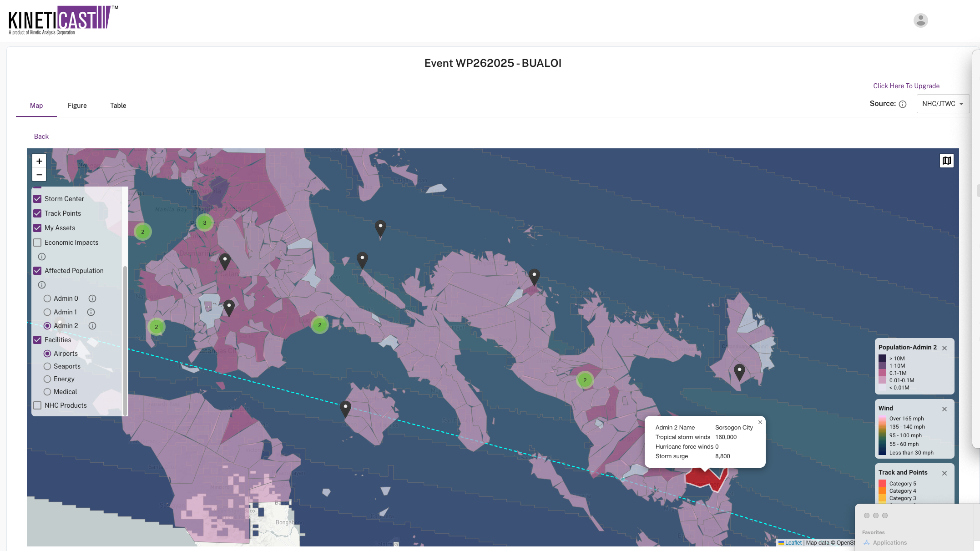Switch to the Table tab
The height and width of the screenshot is (551, 980).
(118, 106)
